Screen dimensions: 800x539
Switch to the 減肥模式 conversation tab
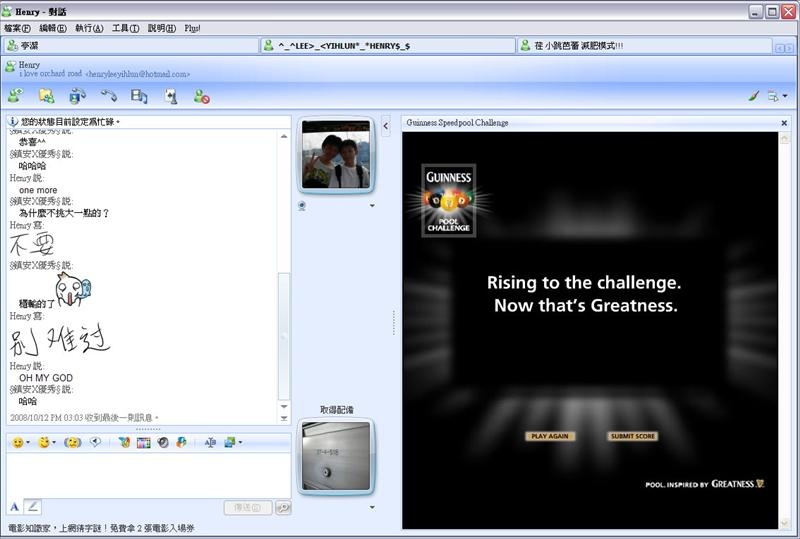[644, 46]
